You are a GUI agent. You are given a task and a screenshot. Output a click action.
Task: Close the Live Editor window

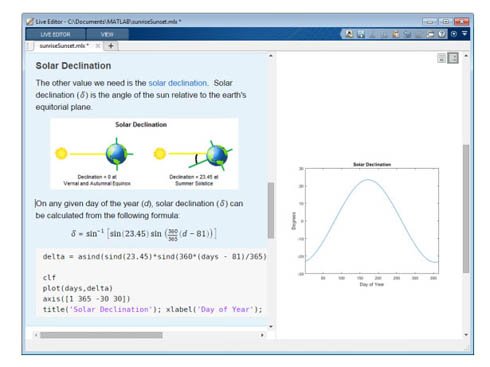pos(461,22)
